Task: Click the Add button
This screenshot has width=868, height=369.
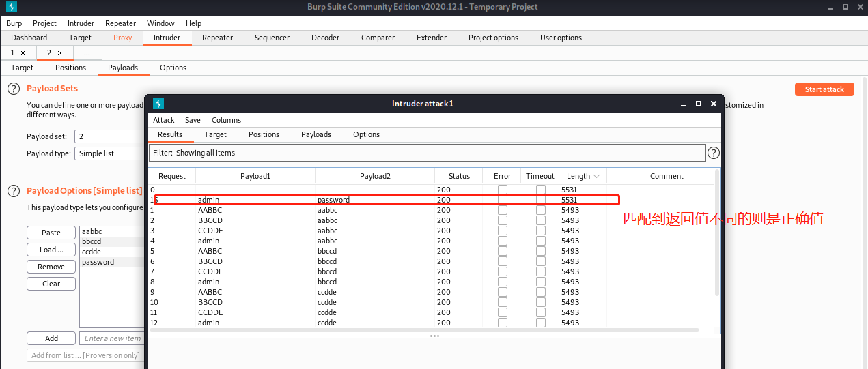Action: tap(51, 338)
